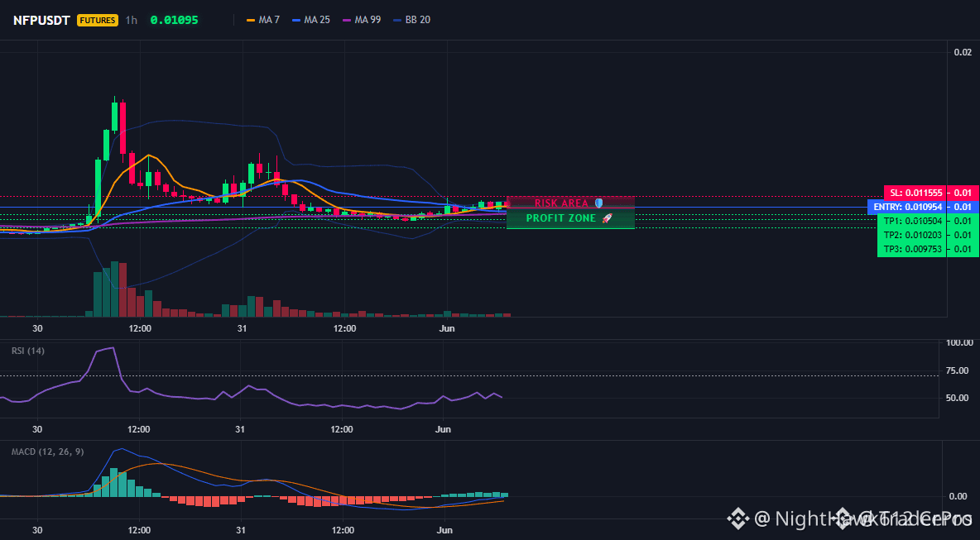The image size is (980, 540).
Task: Select the FUTURES badge
Action: coord(98,20)
